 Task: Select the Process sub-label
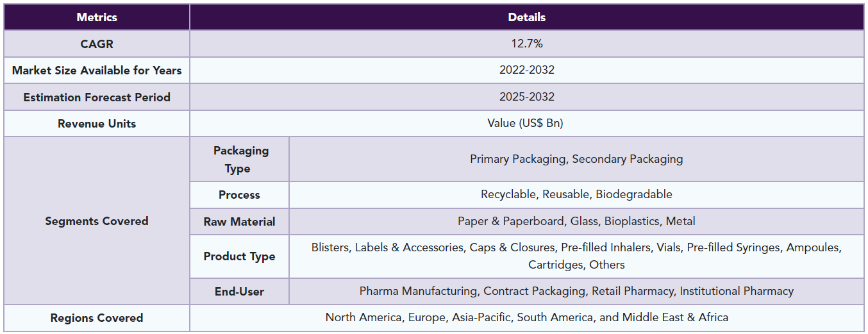click(240, 195)
